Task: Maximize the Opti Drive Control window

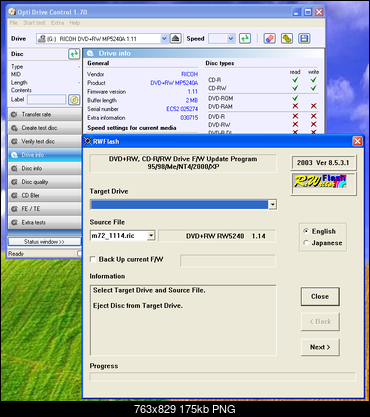Action: tap(308, 12)
